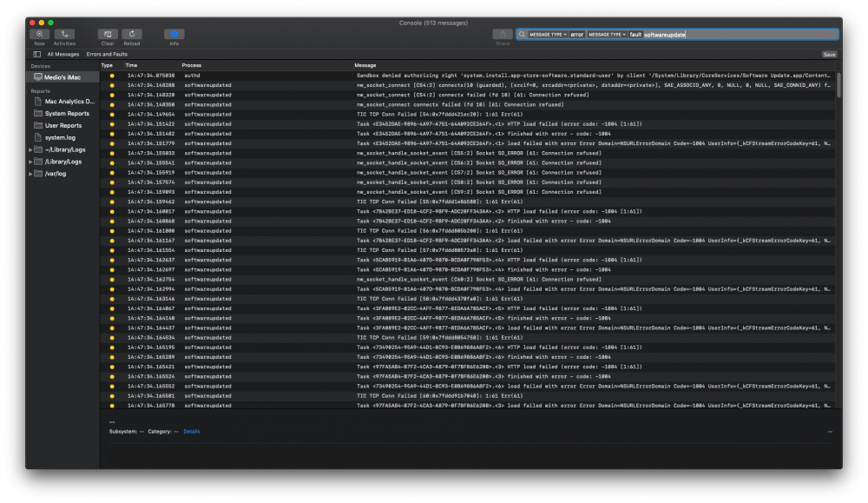Click the system.log document icon
Image resolution: width=868 pixels, height=503 pixels.
[x=38, y=137]
